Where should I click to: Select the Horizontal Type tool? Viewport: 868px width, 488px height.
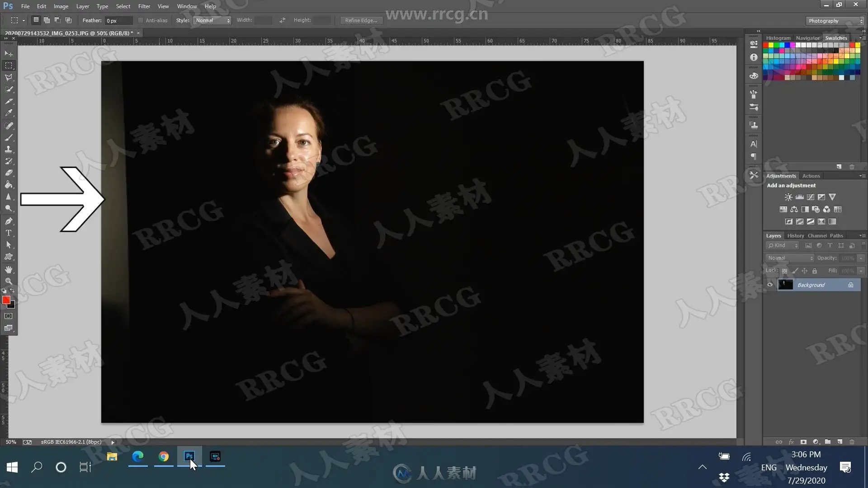(9, 233)
